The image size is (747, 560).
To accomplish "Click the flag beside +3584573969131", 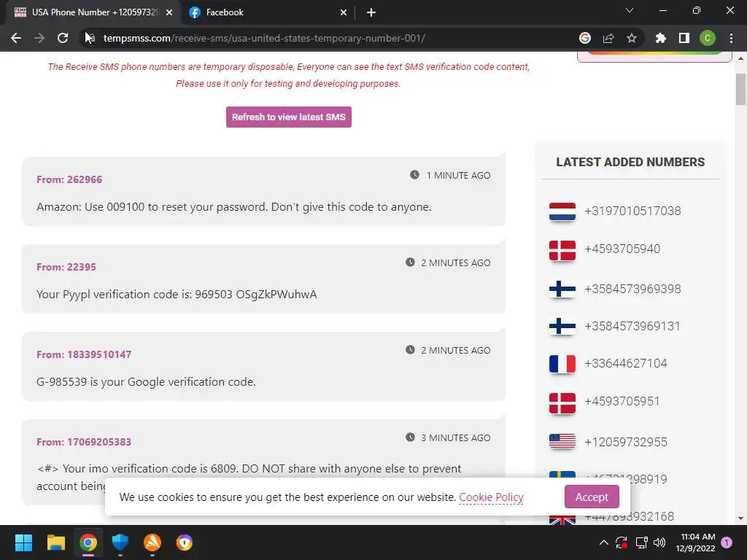I will [562, 326].
